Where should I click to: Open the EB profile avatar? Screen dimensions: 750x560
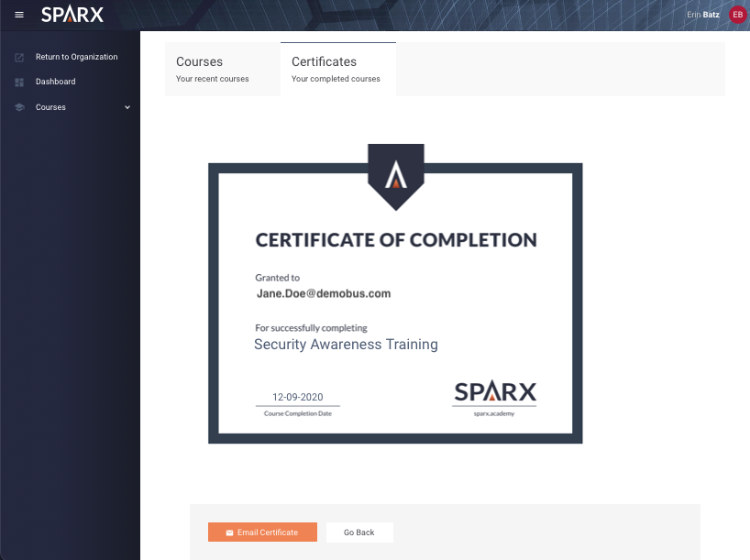pyautogui.click(x=737, y=14)
